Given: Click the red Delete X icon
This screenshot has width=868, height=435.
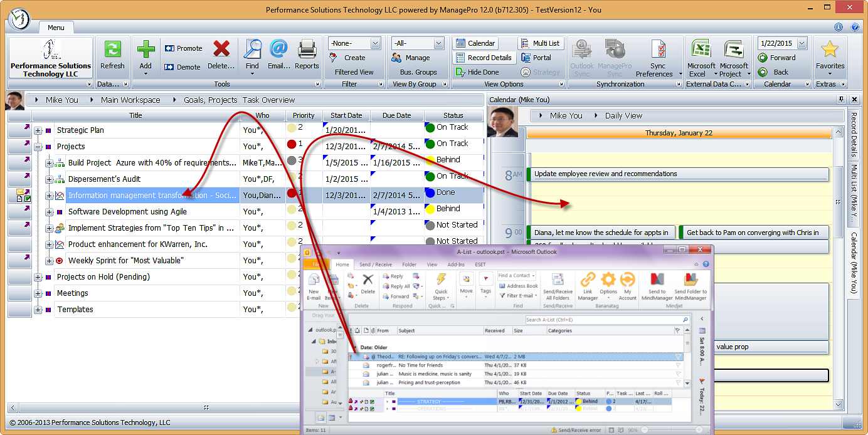Looking at the screenshot, I should [221, 49].
